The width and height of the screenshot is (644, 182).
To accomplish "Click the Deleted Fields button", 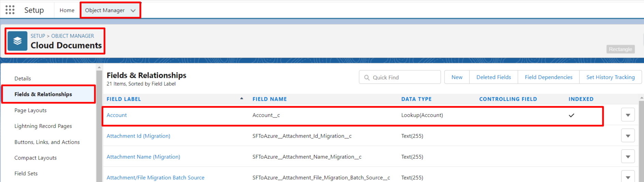I will tap(494, 77).
